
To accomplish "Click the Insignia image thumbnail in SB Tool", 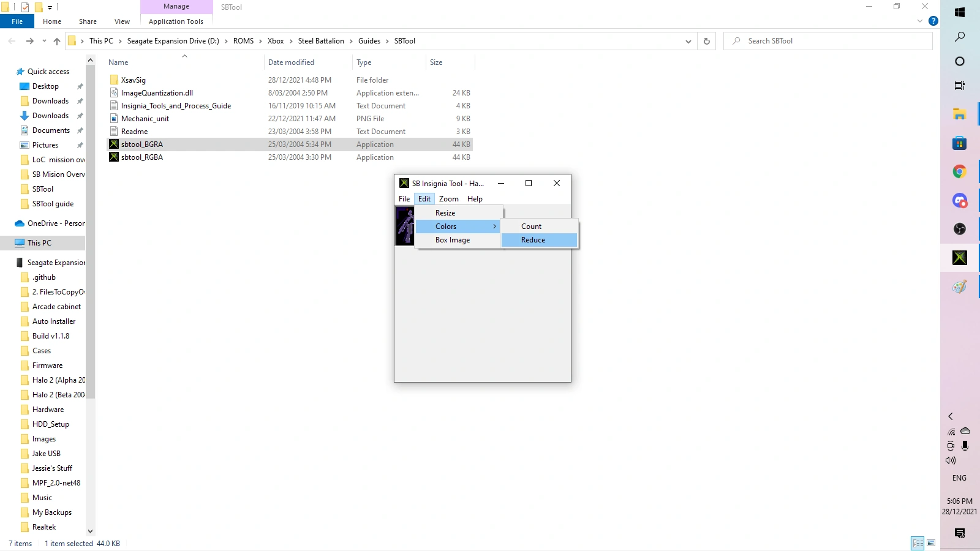I will (405, 226).
